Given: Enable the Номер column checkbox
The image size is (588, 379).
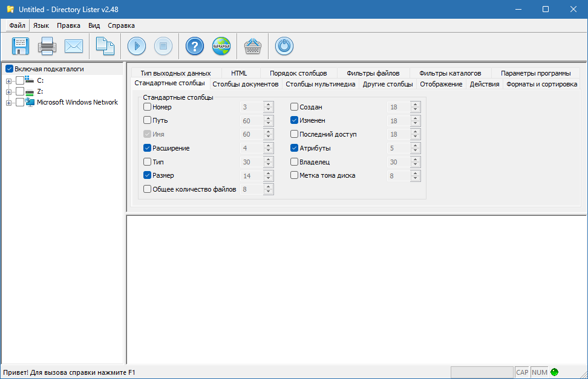Looking at the screenshot, I should click(148, 107).
